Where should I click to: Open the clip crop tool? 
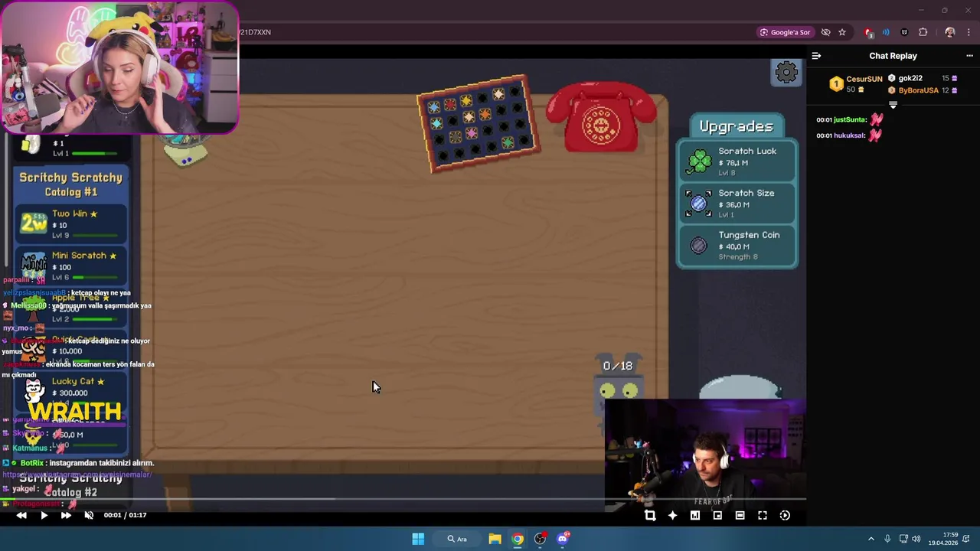650,515
